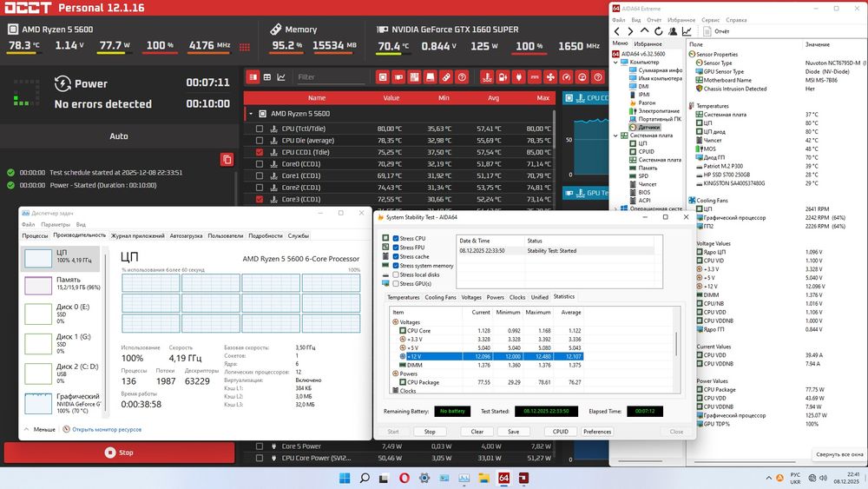Click AIDA64 toolbar refresh icon
Viewport: 868px width, 489px height.
(x=658, y=31)
